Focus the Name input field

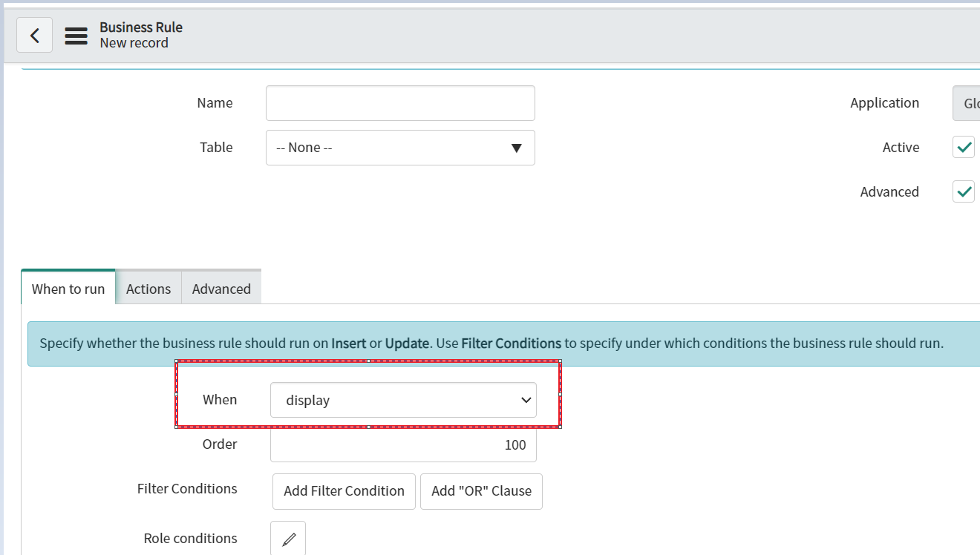click(x=400, y=103)
